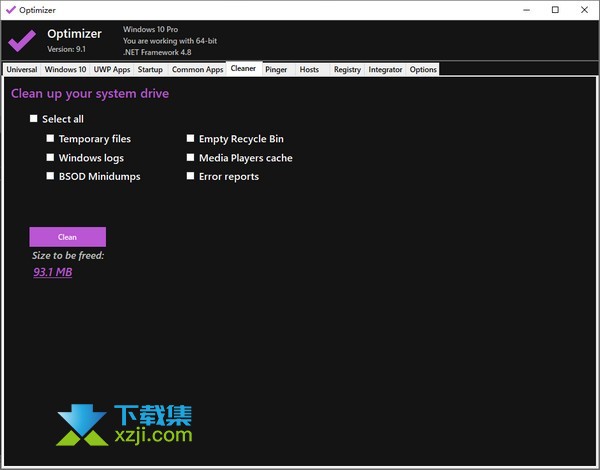Click the 'Size to be freed:' label
Screen dimensions: 600x470
point(68,255)
